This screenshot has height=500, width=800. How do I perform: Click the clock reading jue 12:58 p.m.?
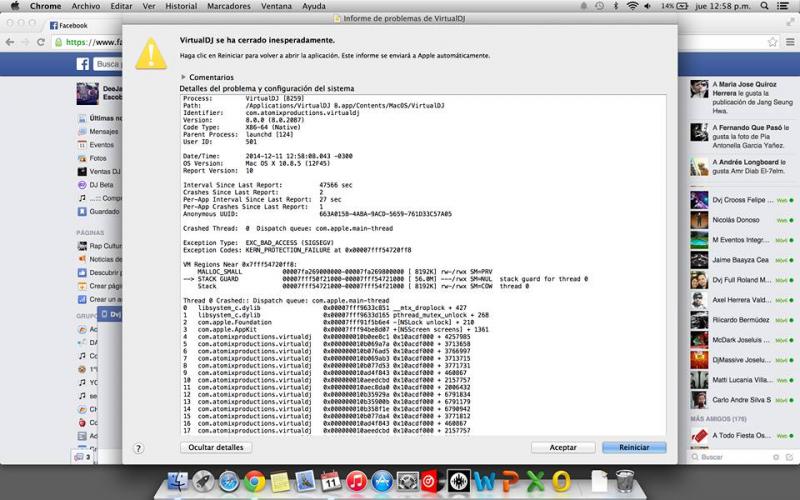click(722, 6)
